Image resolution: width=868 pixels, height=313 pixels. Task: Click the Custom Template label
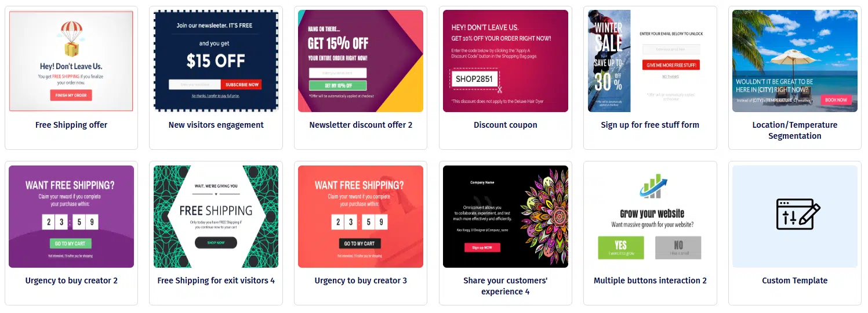pyautogui.click(x=794, y=280)
